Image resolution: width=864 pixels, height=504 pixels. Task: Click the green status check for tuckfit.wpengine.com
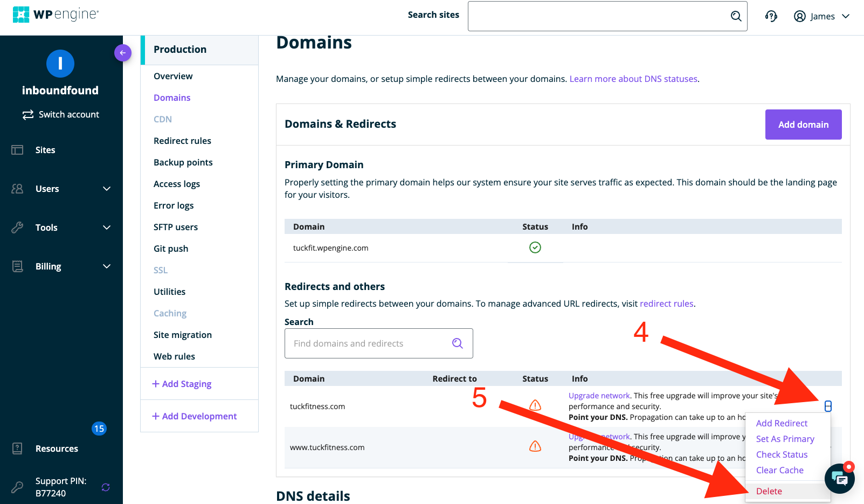coord(535,247)
